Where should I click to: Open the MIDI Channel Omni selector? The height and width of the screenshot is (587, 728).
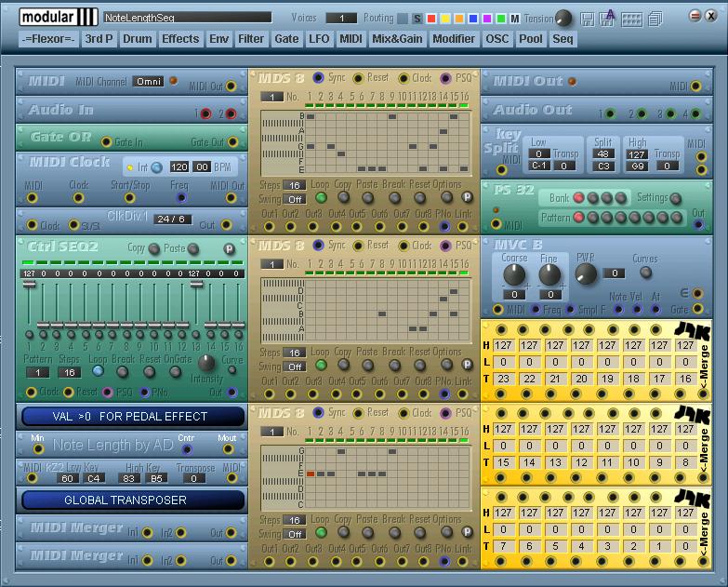(x=149, y=82)
